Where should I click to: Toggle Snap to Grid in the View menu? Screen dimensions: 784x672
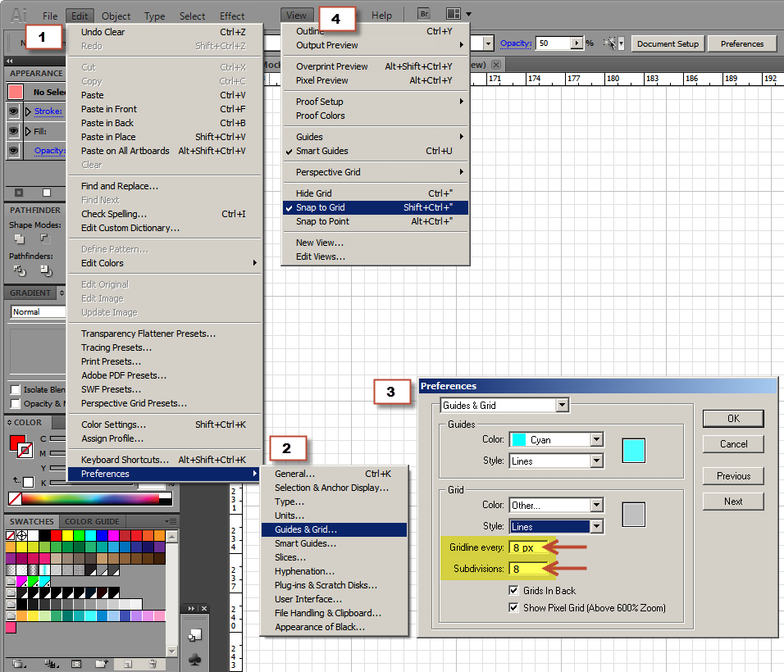pyautogui.click(x=376, y=207)
